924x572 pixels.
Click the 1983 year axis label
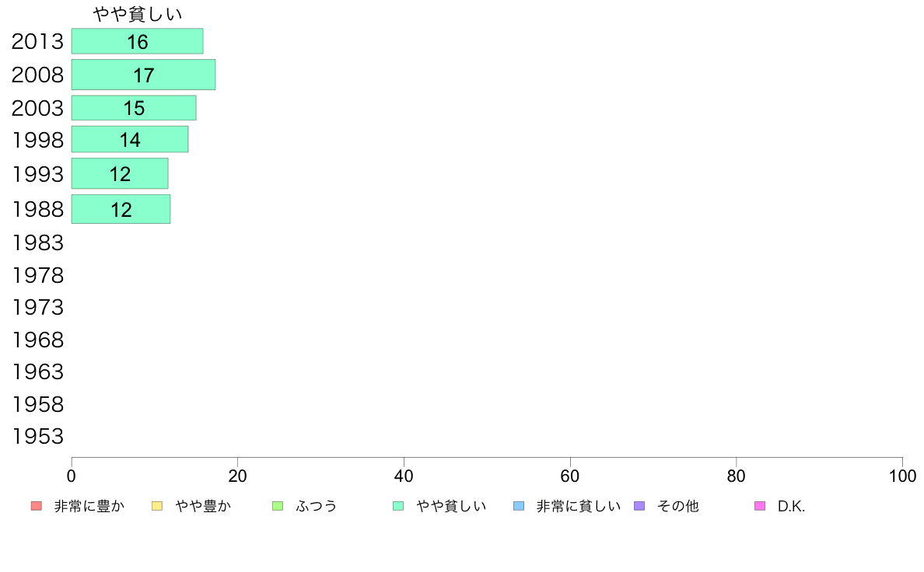pyautogui.click(x=37, y=242)
